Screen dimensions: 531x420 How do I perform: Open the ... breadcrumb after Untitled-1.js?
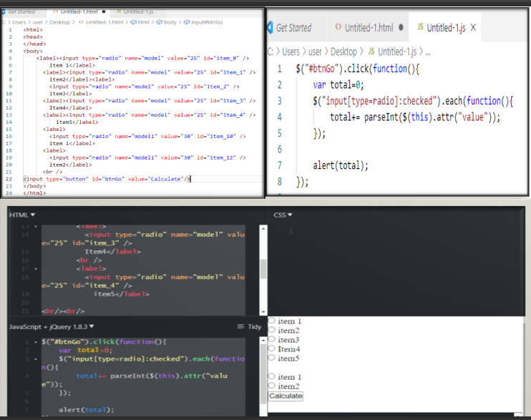click(428, 52)
